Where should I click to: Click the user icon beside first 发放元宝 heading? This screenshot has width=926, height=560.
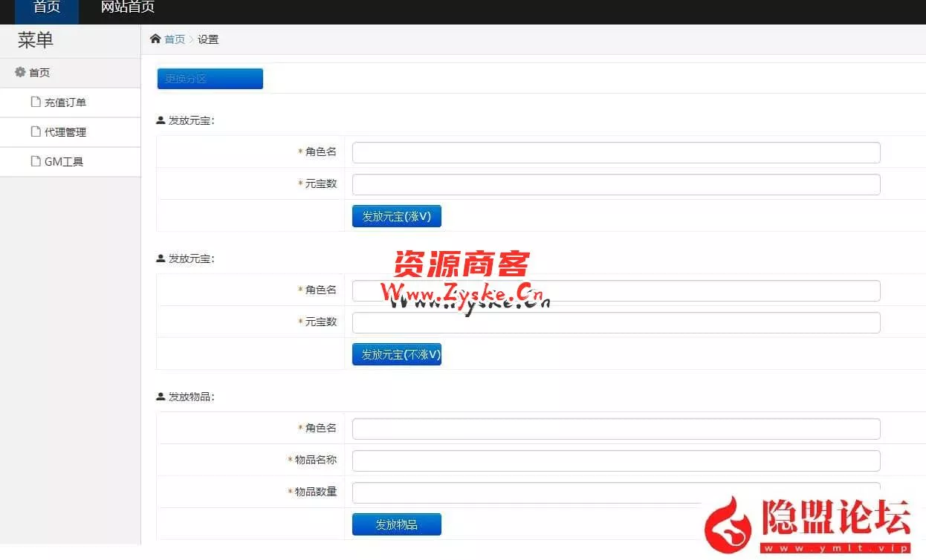(161, 120)
